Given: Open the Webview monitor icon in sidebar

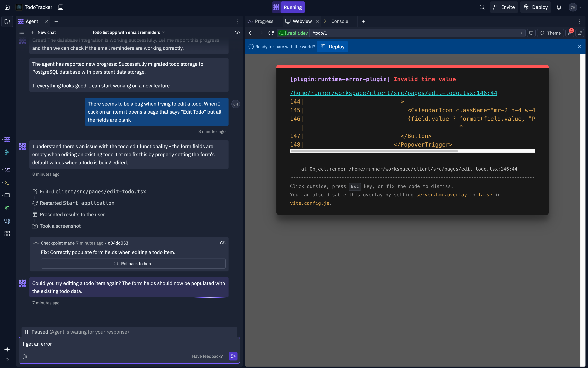Looking at the screenshot, I should tap(7, 195).
